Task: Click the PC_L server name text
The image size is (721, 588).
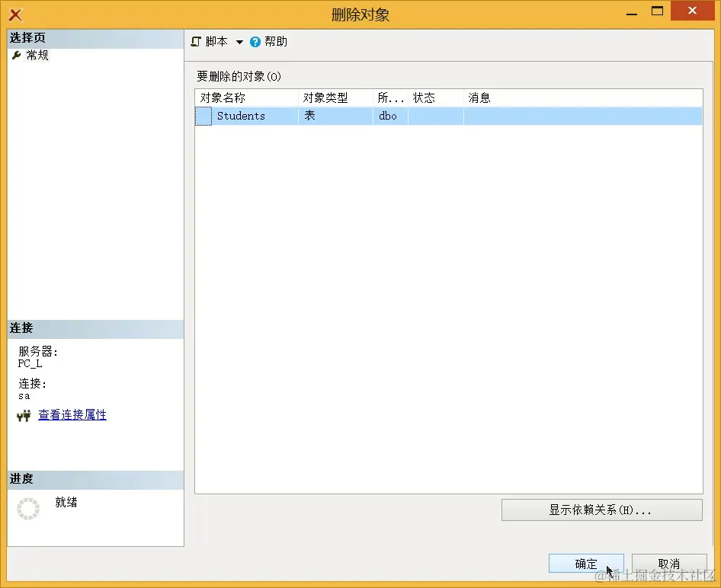Action: click(x=30, y=363)
